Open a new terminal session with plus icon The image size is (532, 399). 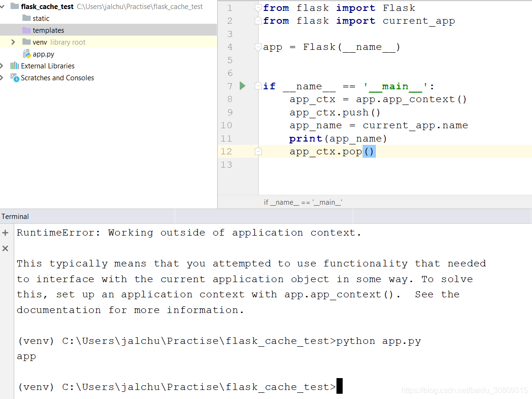coord(5,233)
